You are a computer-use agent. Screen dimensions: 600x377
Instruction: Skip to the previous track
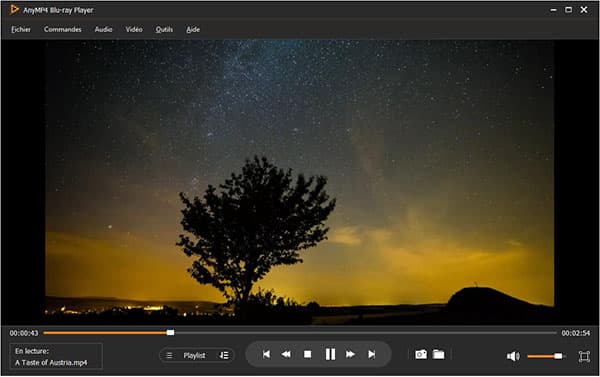pos(266,354)
